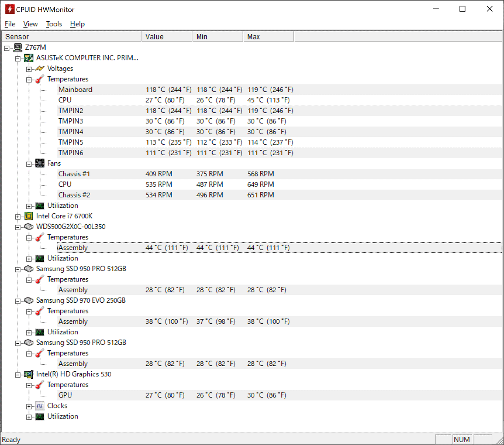The image size is (504, 445).
Task: Open the Tools menu
Action: point(54,24)
